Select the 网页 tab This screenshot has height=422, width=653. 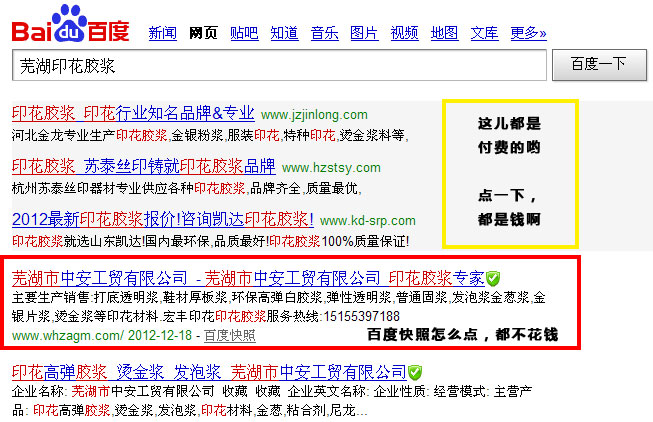pyautogui.click(x=203, y=33)
